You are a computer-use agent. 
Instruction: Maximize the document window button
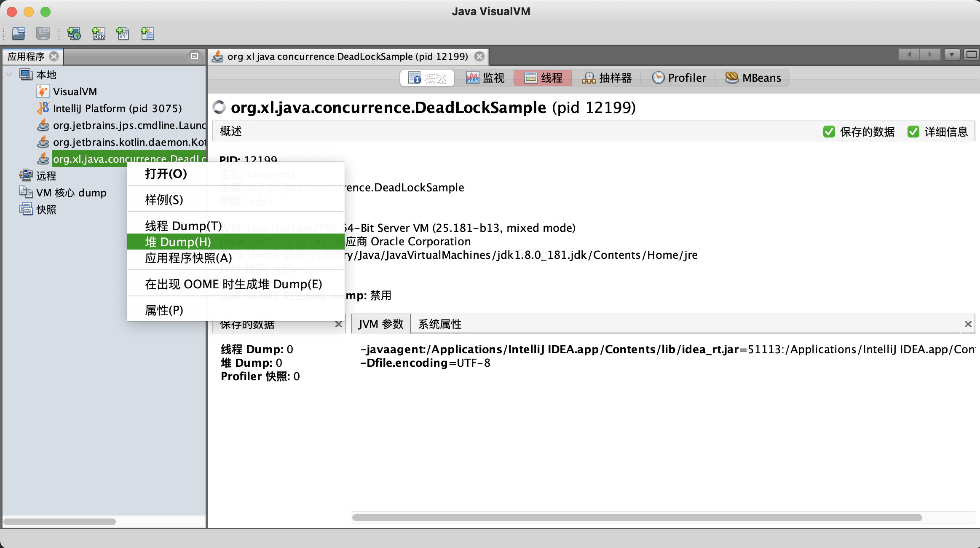(971, 54)
